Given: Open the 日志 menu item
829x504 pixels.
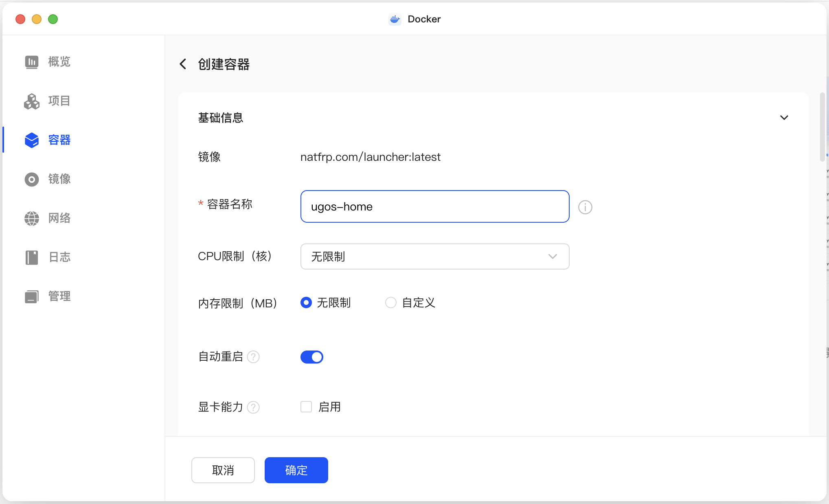Looking at the screenshot, I should [x=59, y=257].
